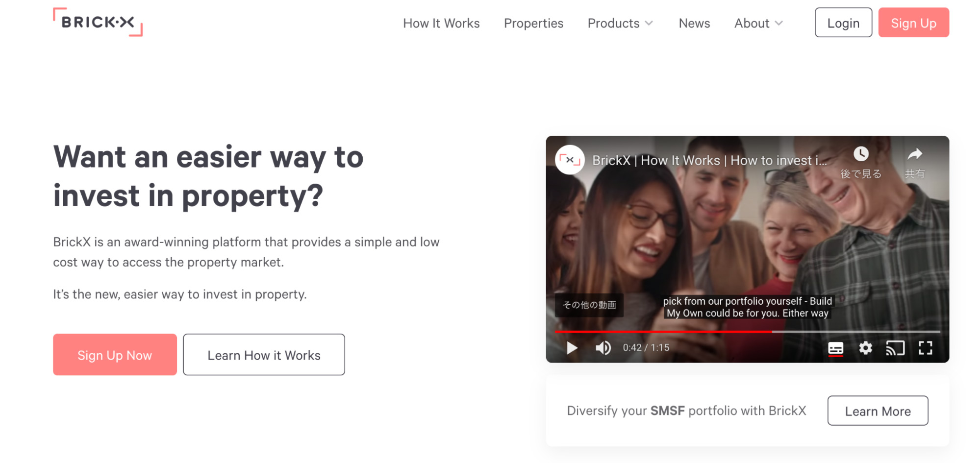Image resolution: width=980 pixels, height=463 pixels.
Task: Click Learn More about SMSF
Action: [878, 411]
